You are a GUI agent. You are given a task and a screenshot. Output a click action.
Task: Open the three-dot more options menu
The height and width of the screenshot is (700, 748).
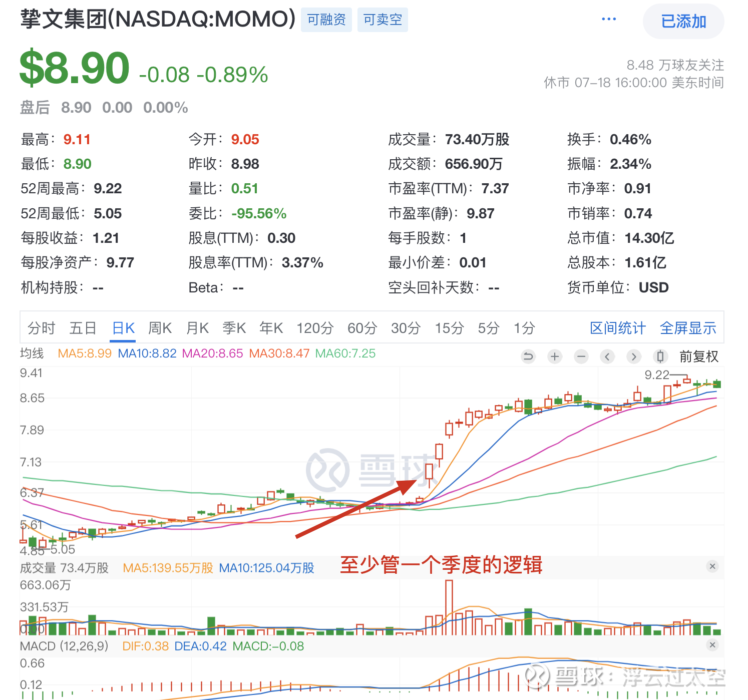click(x=609, y=20)
